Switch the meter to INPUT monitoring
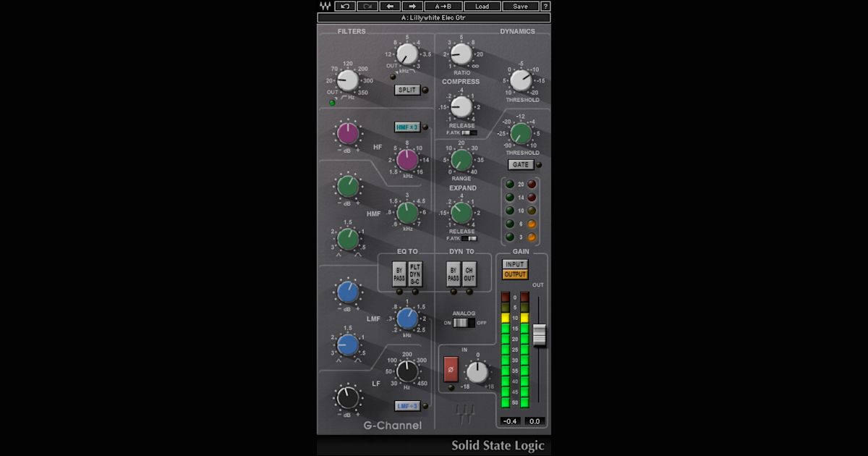 pyautogui.click(x=515, y=265)
